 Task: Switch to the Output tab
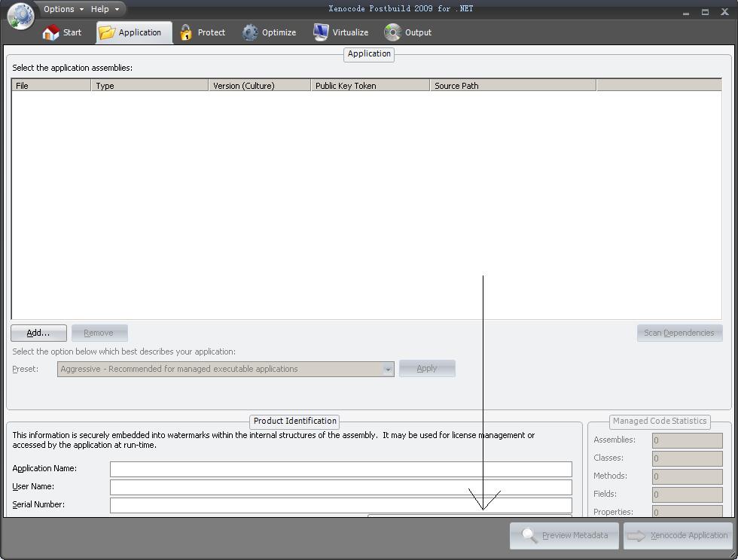pyautogui.click(x=407, y=32)
